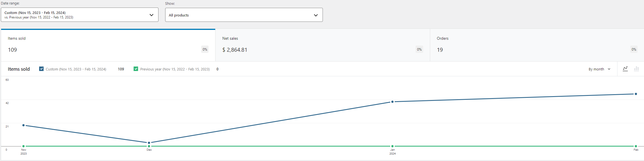The height and width of the screenshot is (161, 644).
Task: Switch to line chart view icon
Action: [x=625, y=69]
